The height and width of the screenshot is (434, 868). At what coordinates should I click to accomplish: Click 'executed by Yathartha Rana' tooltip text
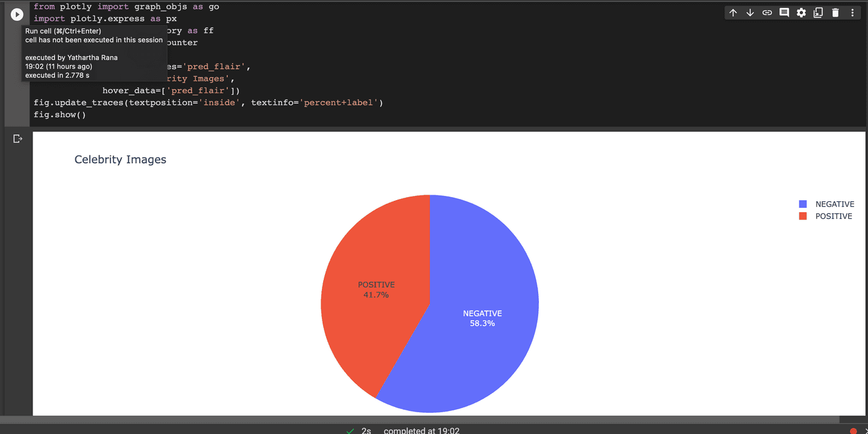tap(71, 58)
